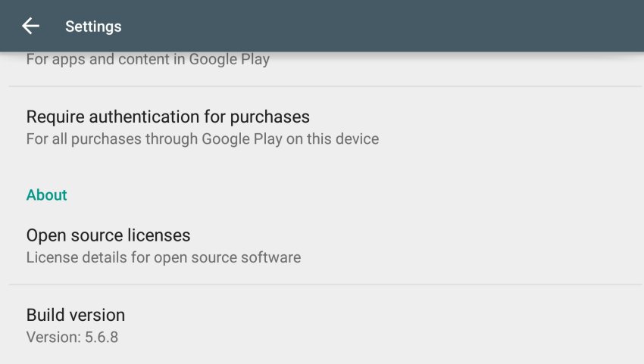Image resolution: width=644 pixels, height=364 pixels.
Task: Click the 'Version: 5.6.8' text
Action: pos(72,338)
